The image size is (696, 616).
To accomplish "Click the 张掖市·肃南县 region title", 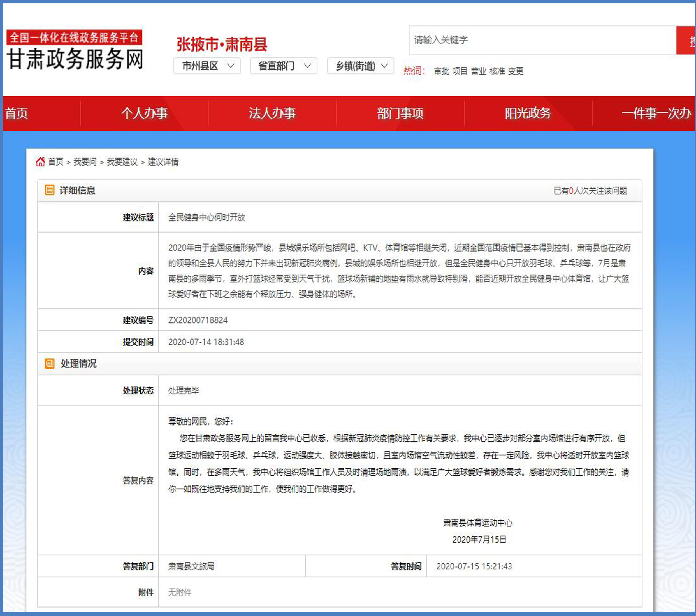I will click(x=222, y=44).
